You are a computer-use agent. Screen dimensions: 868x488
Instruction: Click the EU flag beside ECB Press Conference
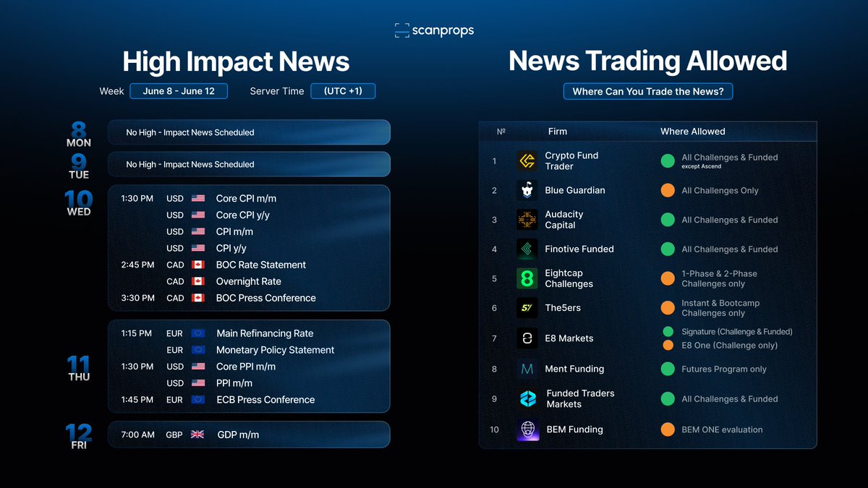[x=198, y=400]
